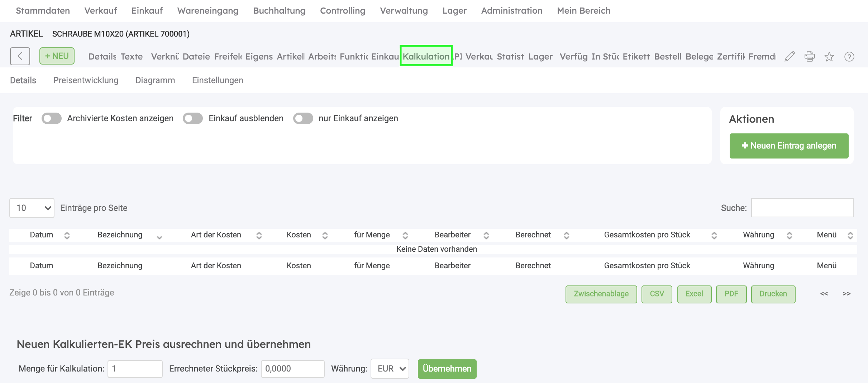Mark article as favorite with star icon
Screen dimensions: 868x383
click(829, 57)
